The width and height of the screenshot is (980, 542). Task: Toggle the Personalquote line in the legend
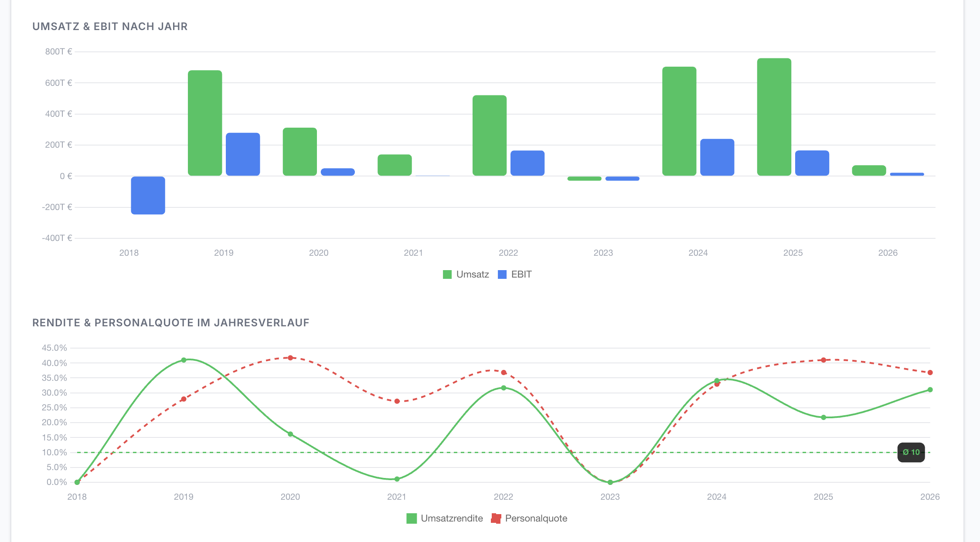[529, 518]
